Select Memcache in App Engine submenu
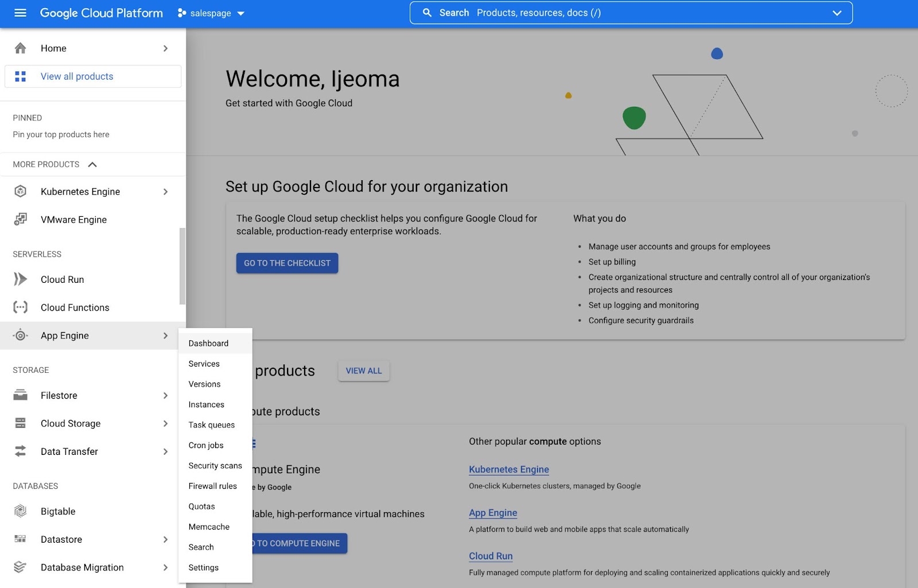Image resolution: width=918 pixels, height=588 pixels. pos(215,527)
